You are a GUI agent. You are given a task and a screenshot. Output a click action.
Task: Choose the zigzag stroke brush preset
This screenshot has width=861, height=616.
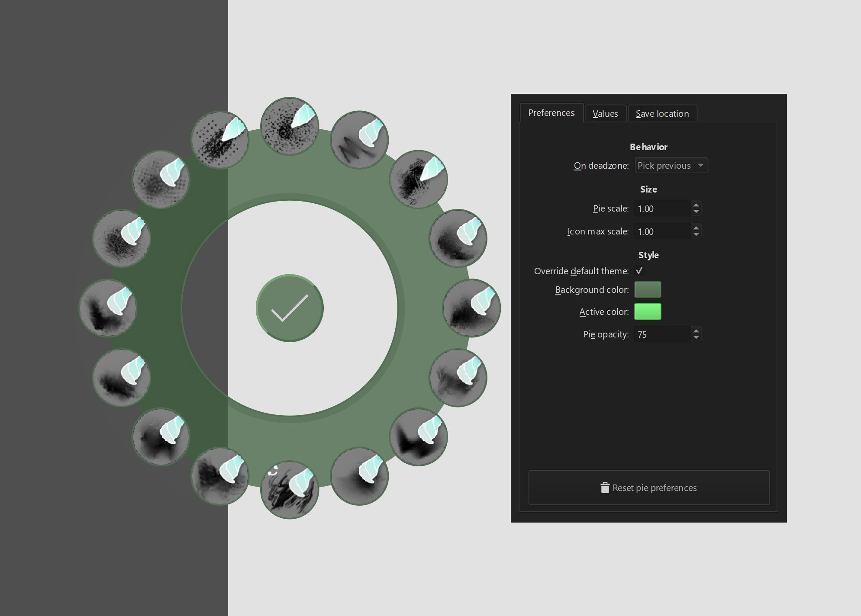click(359, 140)
